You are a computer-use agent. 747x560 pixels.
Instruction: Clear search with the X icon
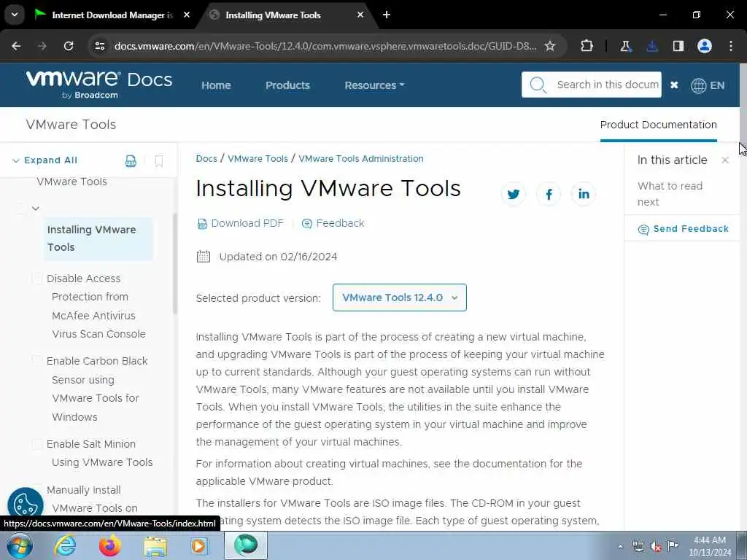(x=674, y=85)
